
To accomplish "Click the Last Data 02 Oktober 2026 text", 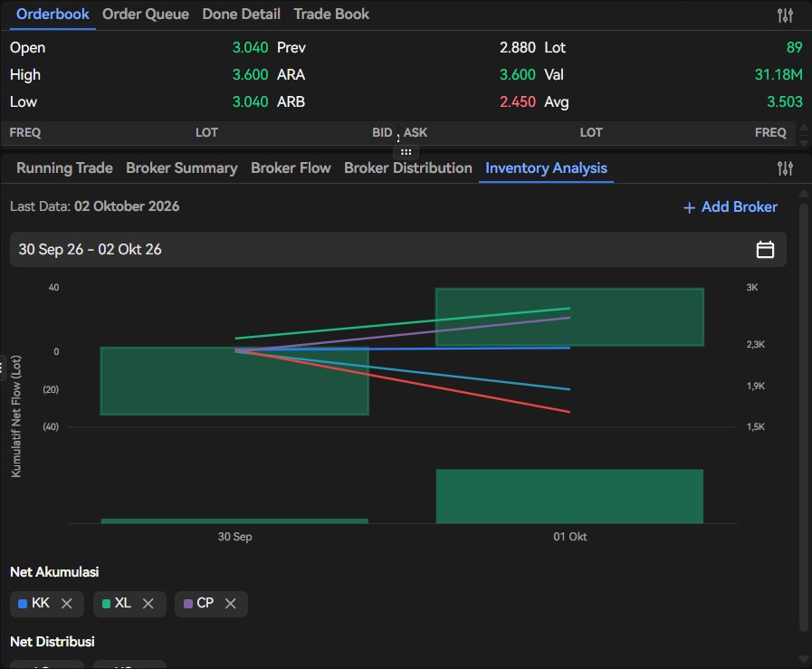I will pyautogui.click(x=95, y=206).
